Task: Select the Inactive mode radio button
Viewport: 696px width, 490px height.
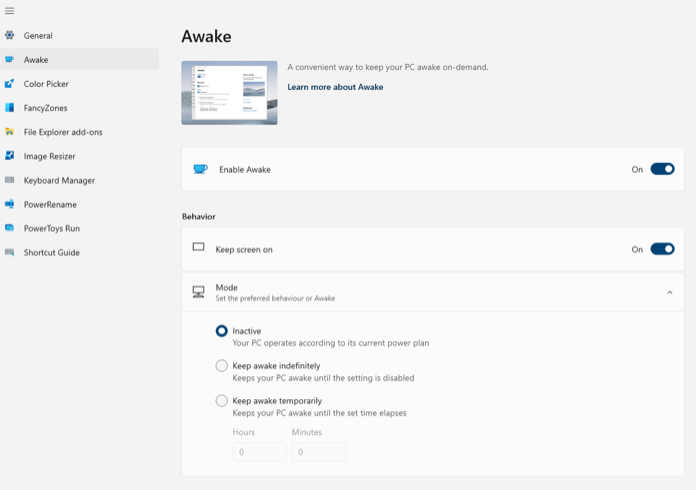Action: pyautogui.click(x=221, y=331)
